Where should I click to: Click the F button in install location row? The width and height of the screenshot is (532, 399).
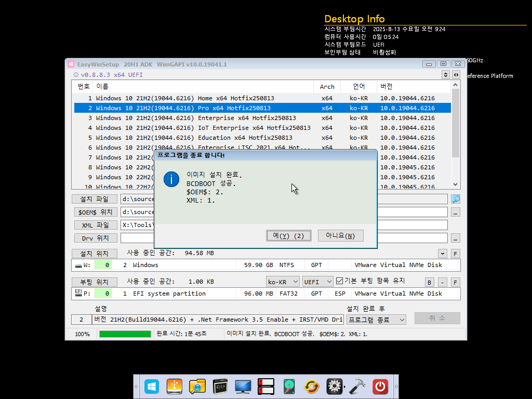click(455, 254)
